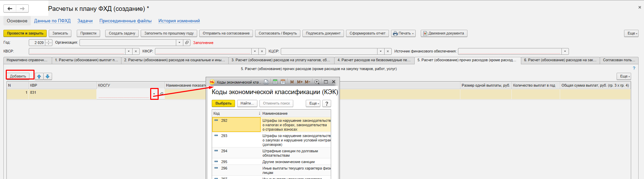Switch to Нормативно справочн... tab
Image resolution: width=644 pixels, height=179 pixels.
point(27,60)
